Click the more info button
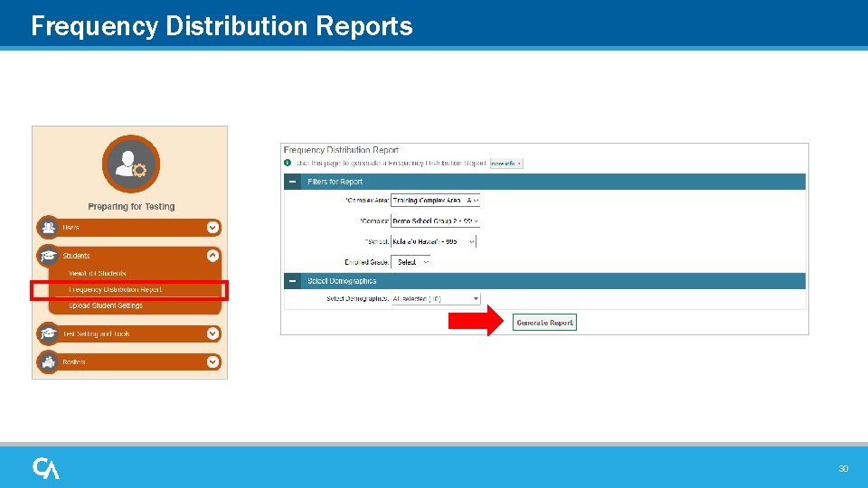868x488 pixels. pos(506,164)
